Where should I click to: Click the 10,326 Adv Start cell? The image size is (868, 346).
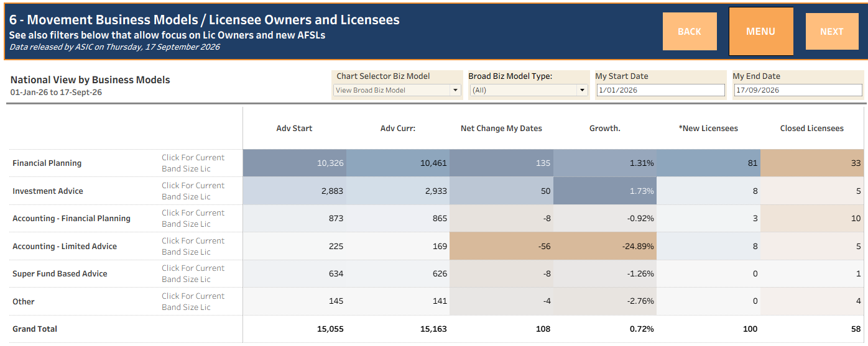tap(295, 163)
